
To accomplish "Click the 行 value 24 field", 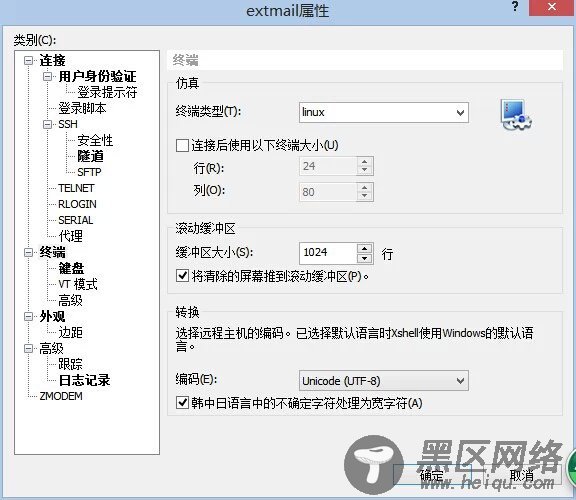I will (328, 166).
